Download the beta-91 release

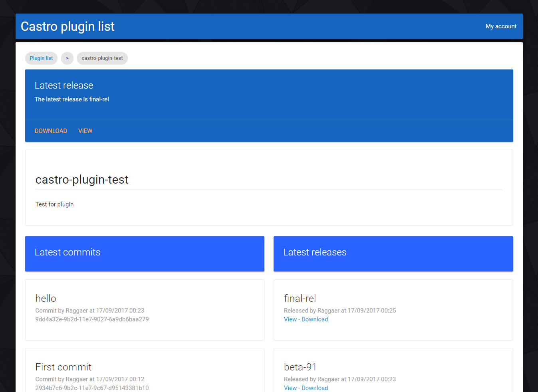point(315,388)
